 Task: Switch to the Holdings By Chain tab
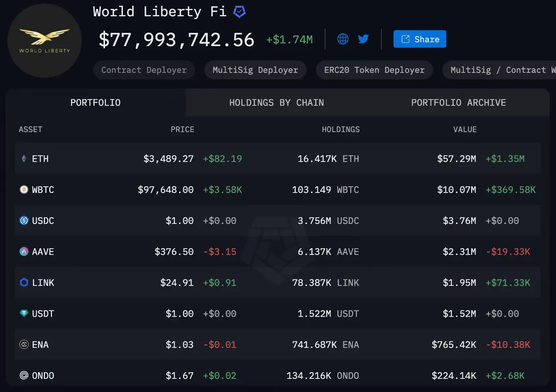(x=276, y=103)
